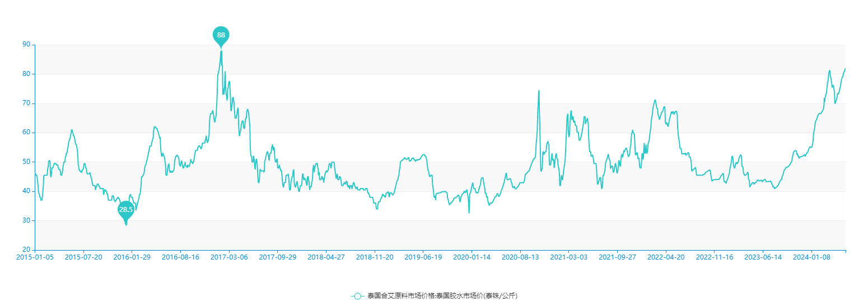The image size is (868, 306).
Task: Click x-axis date label 2020-08-13
Action: 520,257
